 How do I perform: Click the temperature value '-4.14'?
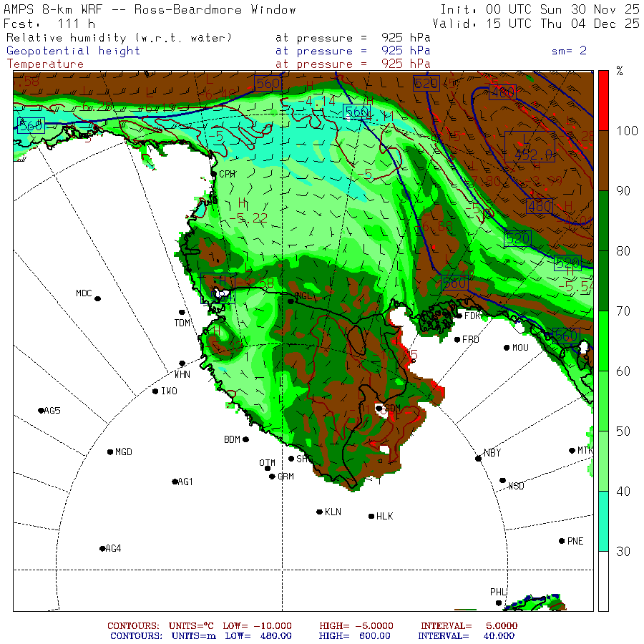(317, 101)
